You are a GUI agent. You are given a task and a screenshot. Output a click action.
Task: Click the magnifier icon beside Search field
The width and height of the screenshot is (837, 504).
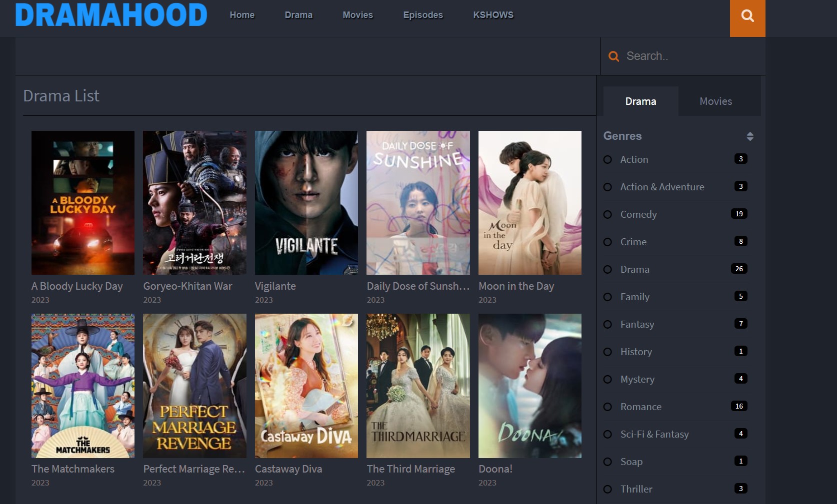pyautogui.click(x=613, y=56)
